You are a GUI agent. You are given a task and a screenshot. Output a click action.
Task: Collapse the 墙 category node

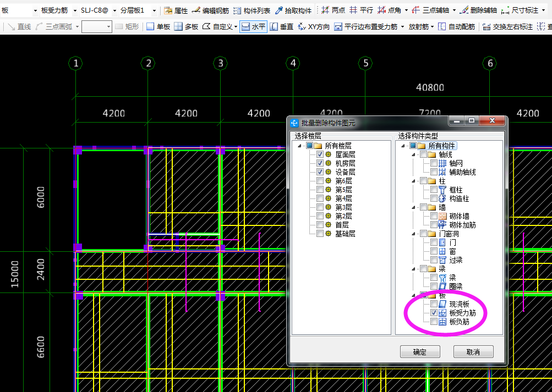[x=414, y=207]
